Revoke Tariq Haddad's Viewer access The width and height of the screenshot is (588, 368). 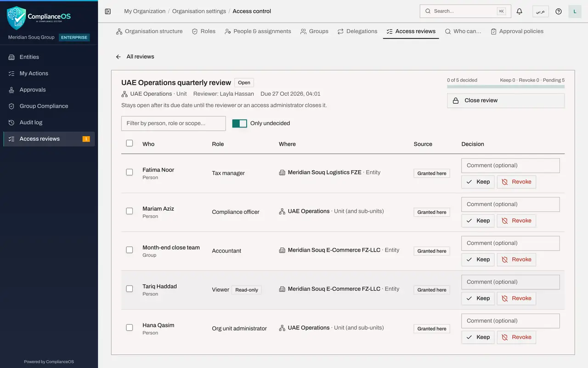tap(516, 299)
